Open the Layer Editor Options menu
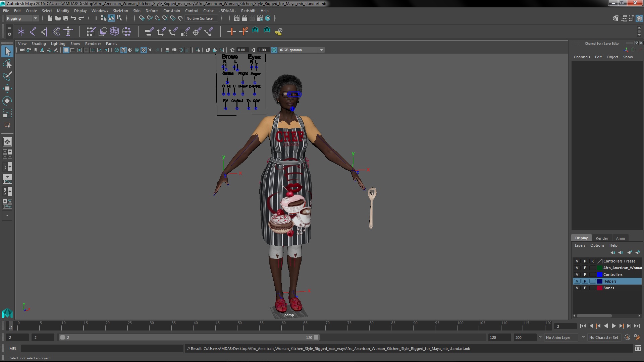Screen dimensions: 644x362 [x=597, y=245]
